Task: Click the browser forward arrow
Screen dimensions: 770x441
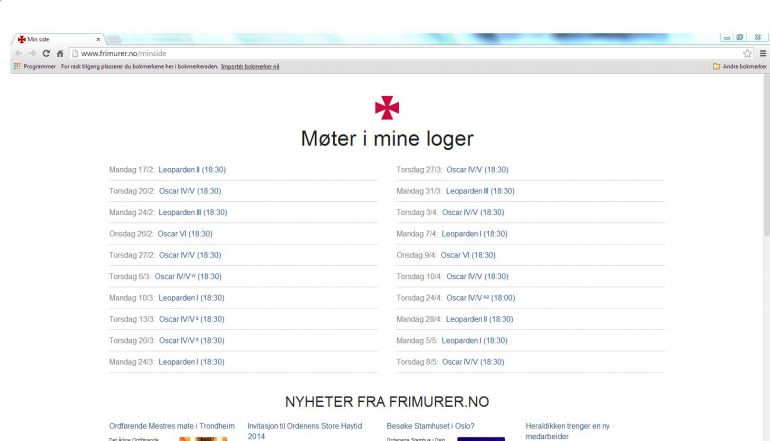Action: [x=32, y=54]
